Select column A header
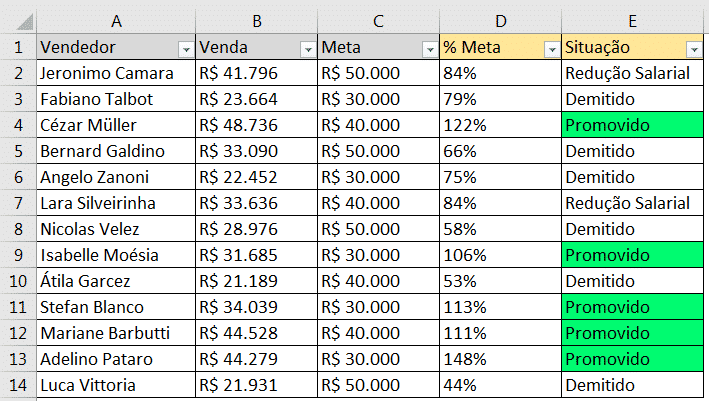This screenshot has width=709, height=401. click(x=115, y=19)
